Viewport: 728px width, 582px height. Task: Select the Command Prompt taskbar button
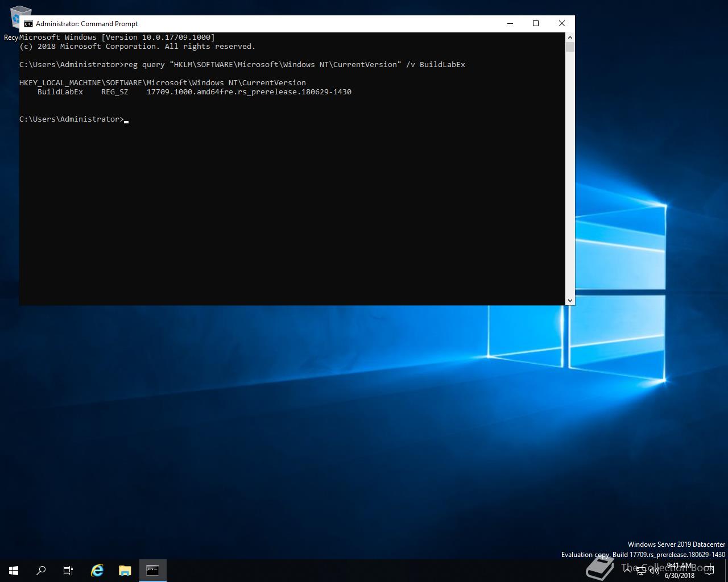[x=152, y=570]
